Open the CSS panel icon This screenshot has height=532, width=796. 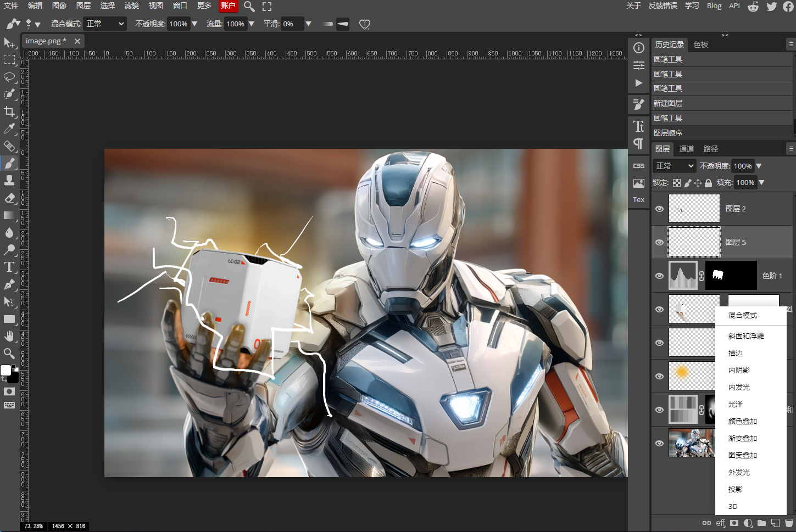point(638,166)
